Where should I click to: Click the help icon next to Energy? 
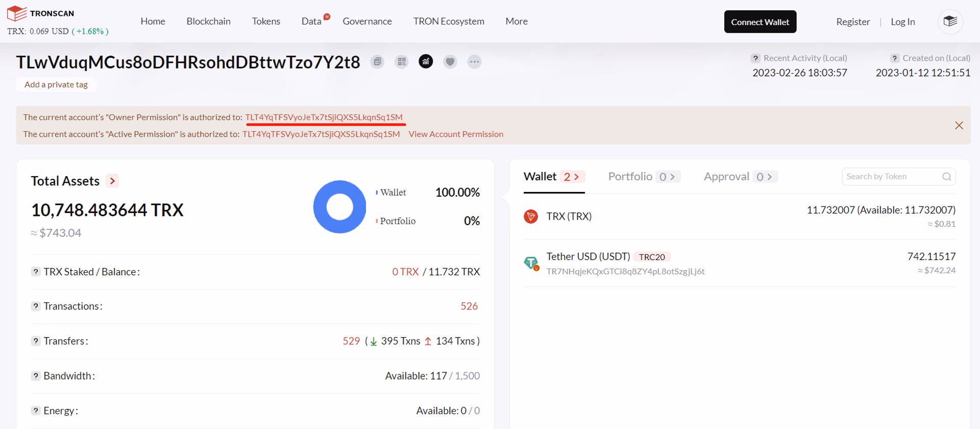pos(36,411)
